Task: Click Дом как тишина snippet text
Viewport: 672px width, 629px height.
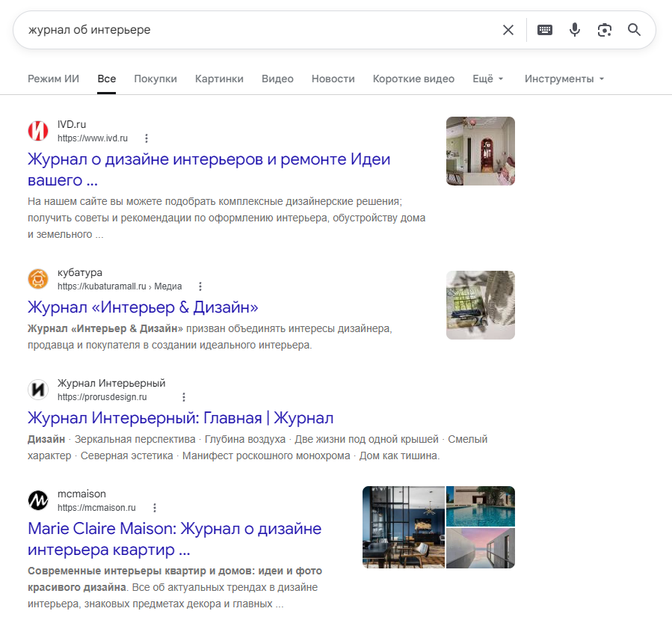Action: 398,455
